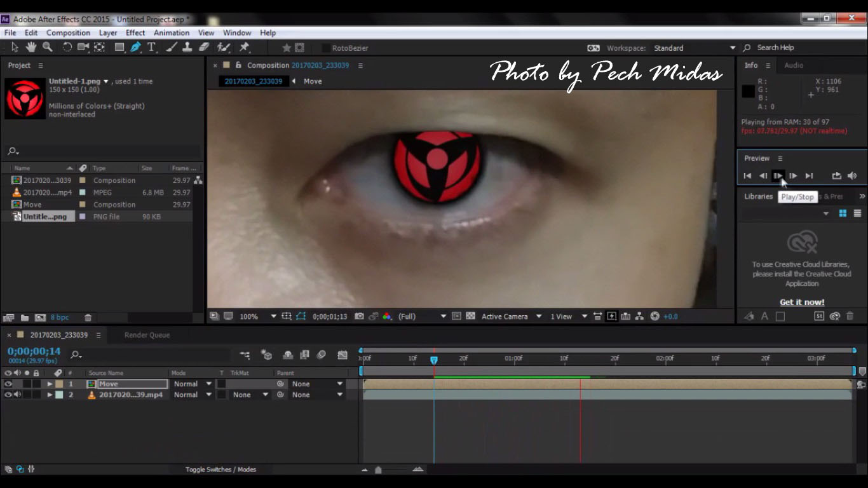The image size is (868, 488).
Task: Select the Horizontal Type tool
Action: pos(152,47)
